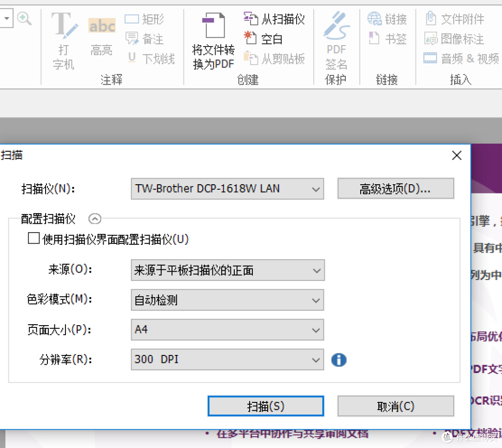Image resolution: width=502 pixels, height=448 pixels.
Task: Enable using scanner interface to configure
Action: (x=33, y=238)
